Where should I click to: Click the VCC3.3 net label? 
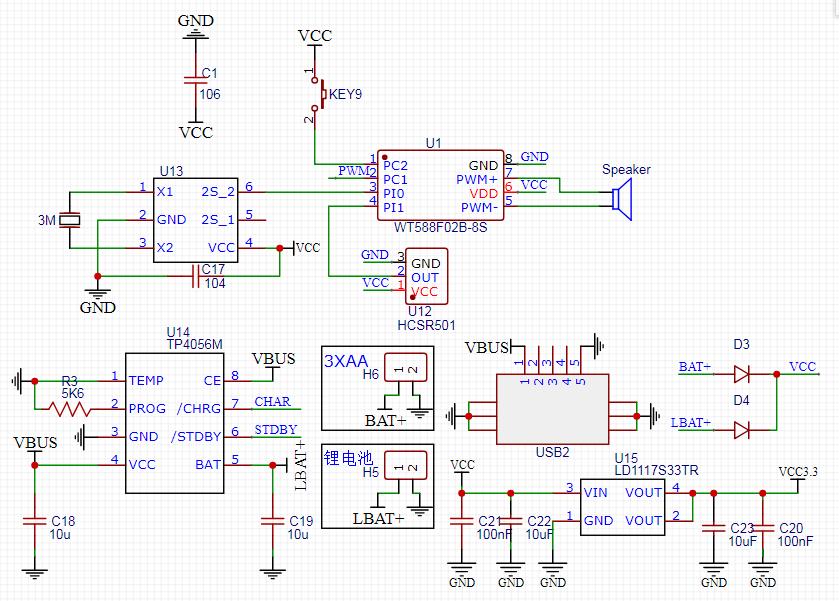coord(798,471)
